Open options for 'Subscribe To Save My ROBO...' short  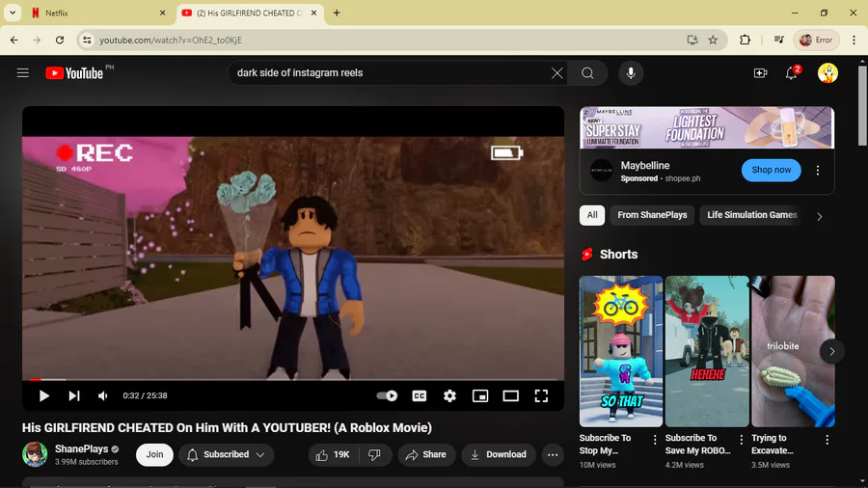[742, 440]
